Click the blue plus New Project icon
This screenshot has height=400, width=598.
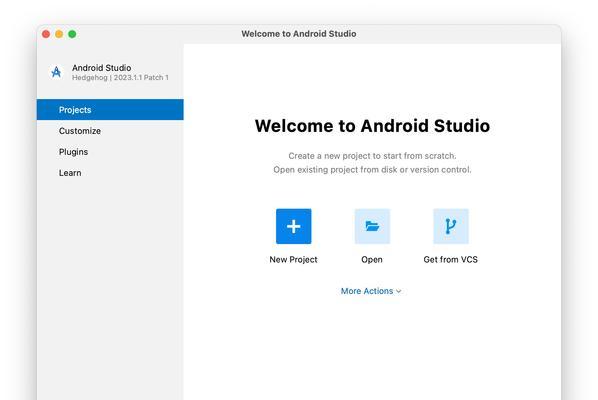[x=293, y=226]
